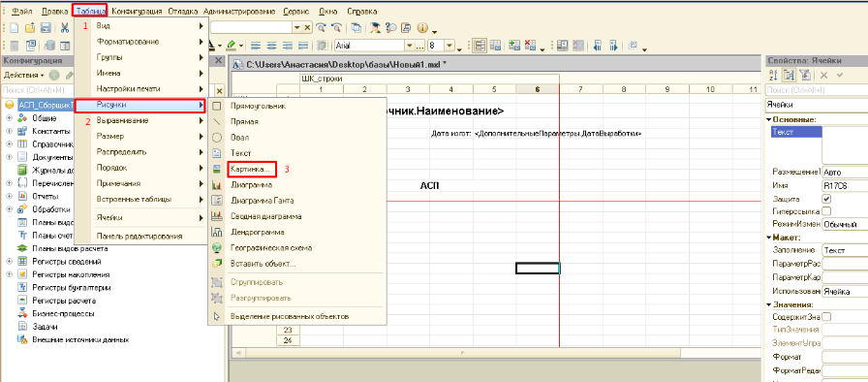Click the Rectangle shape icon in submenu
Image resolution: width=868 pixels, height=382 pixels.
(217, 107)
